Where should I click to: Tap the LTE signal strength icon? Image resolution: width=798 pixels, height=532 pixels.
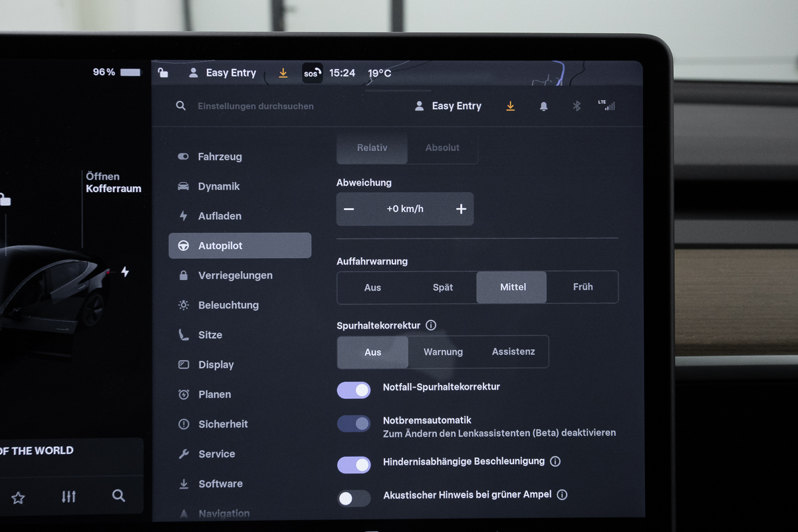606,105
